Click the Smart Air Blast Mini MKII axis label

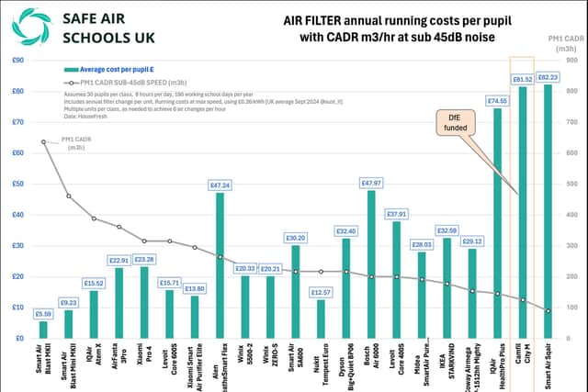click(69, 365)
